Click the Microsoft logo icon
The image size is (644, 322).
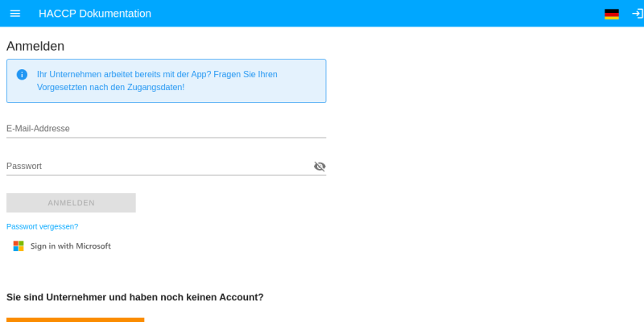19,246
